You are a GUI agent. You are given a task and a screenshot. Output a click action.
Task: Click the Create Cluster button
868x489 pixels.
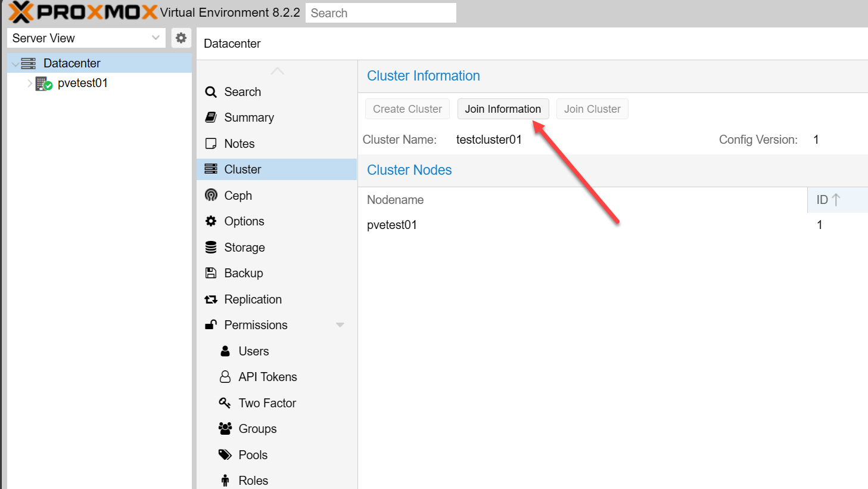point(407,109)
